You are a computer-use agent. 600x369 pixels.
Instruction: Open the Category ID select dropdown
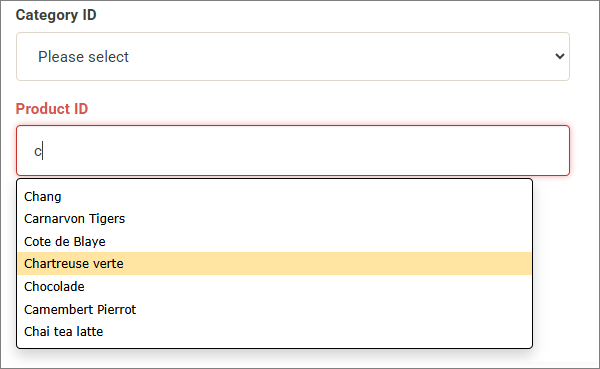(293, 57)
